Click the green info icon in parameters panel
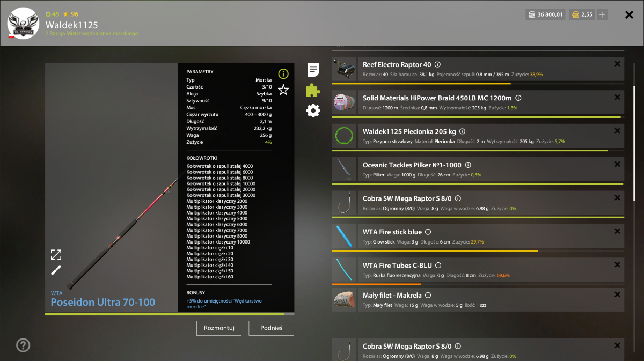644x361 pixels. click(283, 74)
